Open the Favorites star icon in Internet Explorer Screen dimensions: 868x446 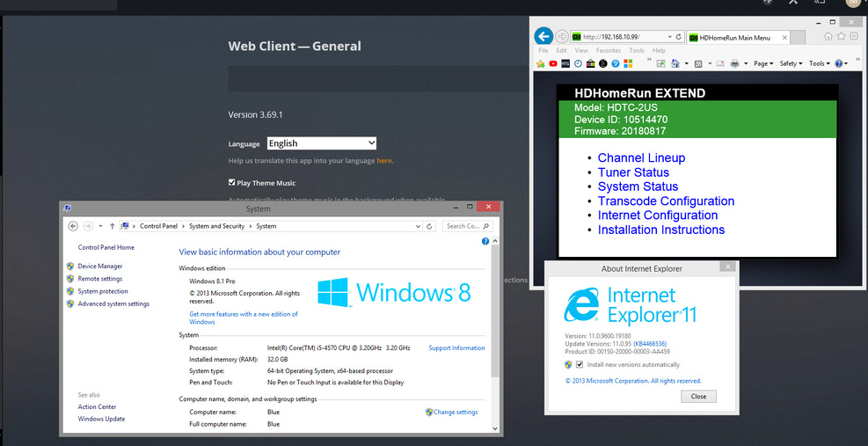[841, 37]
